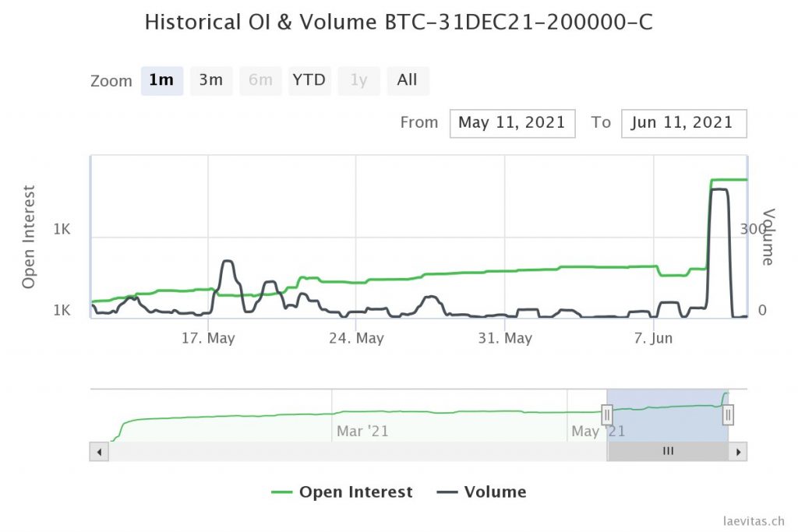Switch zoom to YTD

309,80
